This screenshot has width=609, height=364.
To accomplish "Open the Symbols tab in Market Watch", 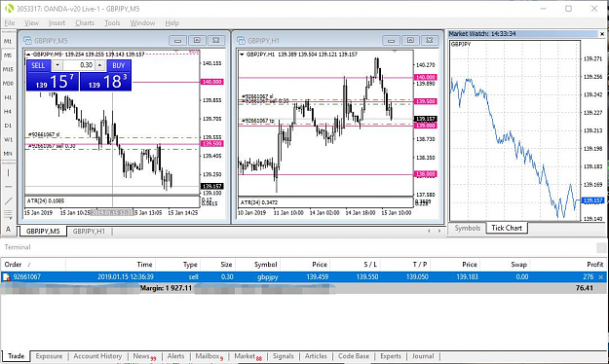I will click(x=468, y=228).
